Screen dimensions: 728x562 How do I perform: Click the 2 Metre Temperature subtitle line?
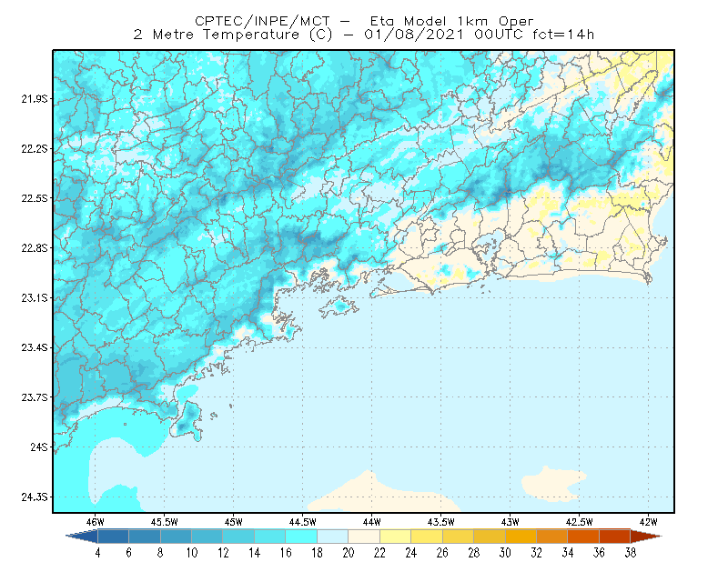[363, 35]
